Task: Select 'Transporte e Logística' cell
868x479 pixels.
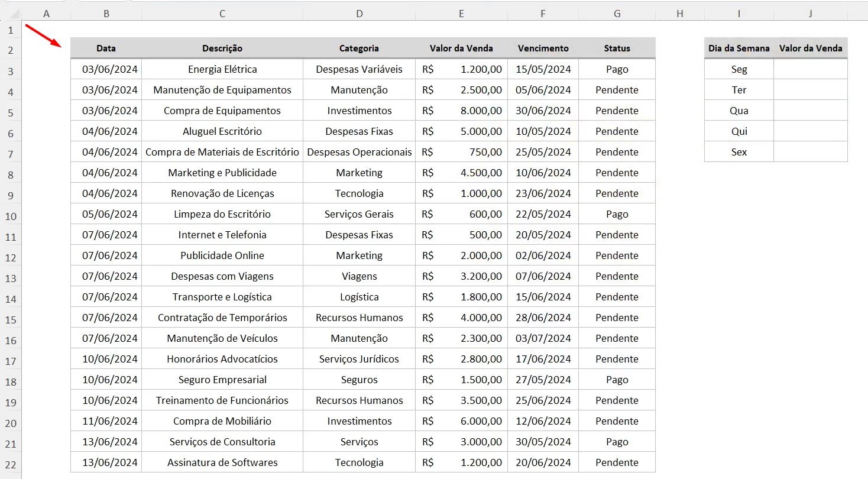Action: pos(222,297)
